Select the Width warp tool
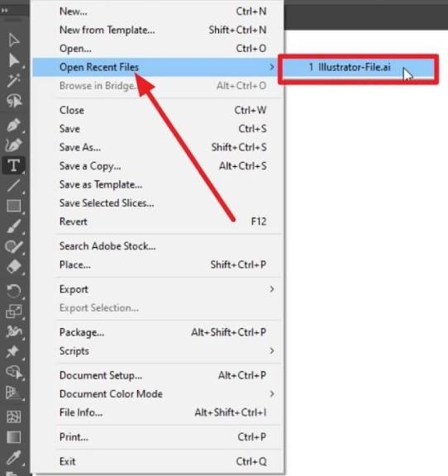 tap(14, 331)
